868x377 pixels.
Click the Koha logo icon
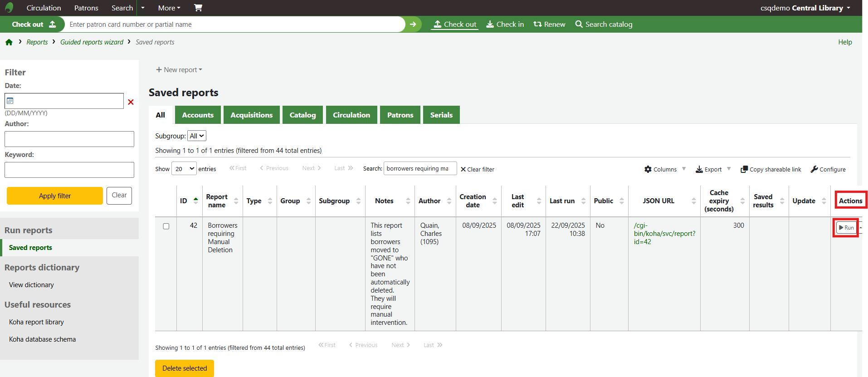[x=9, y=8]
